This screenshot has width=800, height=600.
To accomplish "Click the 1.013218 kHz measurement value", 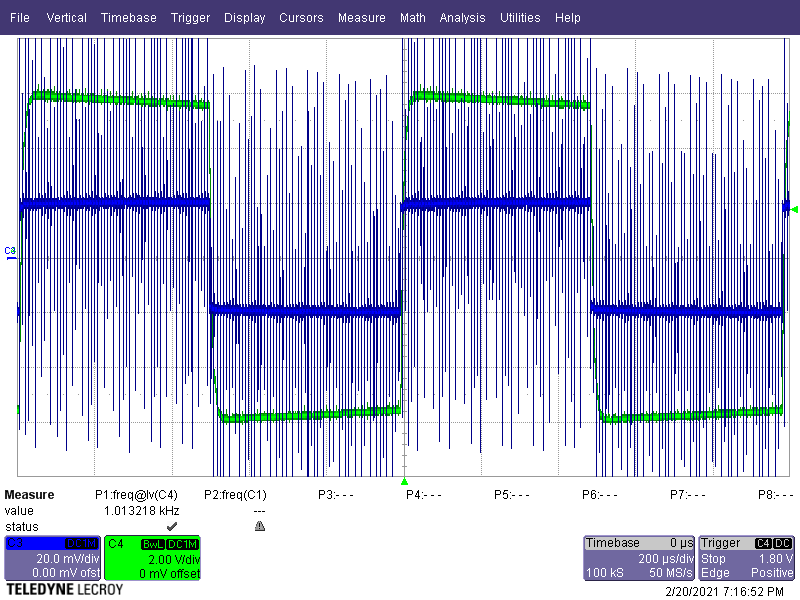I will [141, 511].
